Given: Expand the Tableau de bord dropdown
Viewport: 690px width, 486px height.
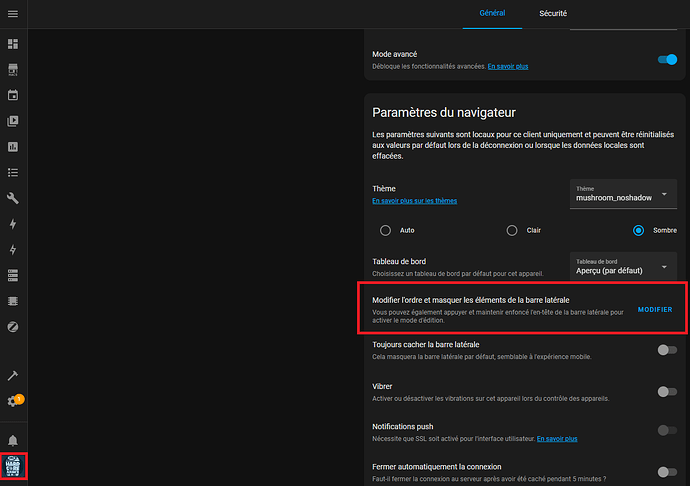Looking at the screenshot, I should (624, 267).
